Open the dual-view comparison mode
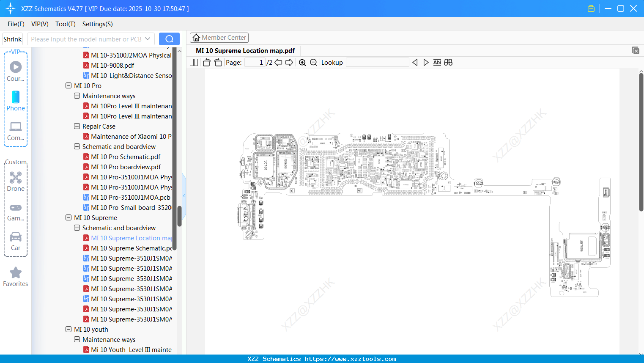 click(x=448, y=62)
